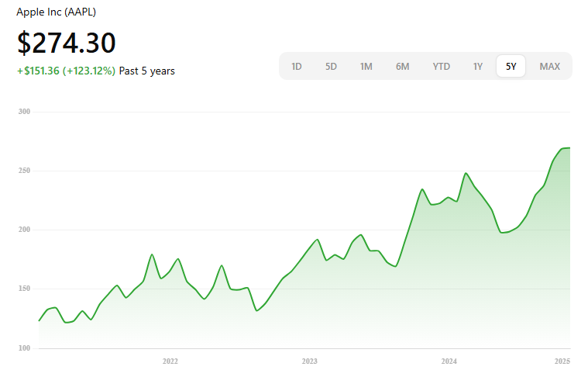The height and width of the screenshot is (377, 588).
Task: Click the 2025 x-axis label
Action: [x=562, y=361]
